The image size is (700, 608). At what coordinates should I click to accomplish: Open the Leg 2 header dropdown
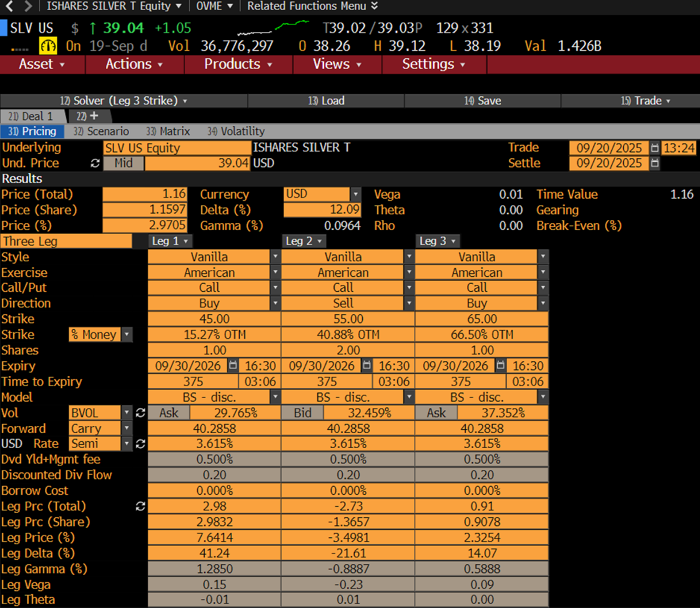tap(304, 241)
